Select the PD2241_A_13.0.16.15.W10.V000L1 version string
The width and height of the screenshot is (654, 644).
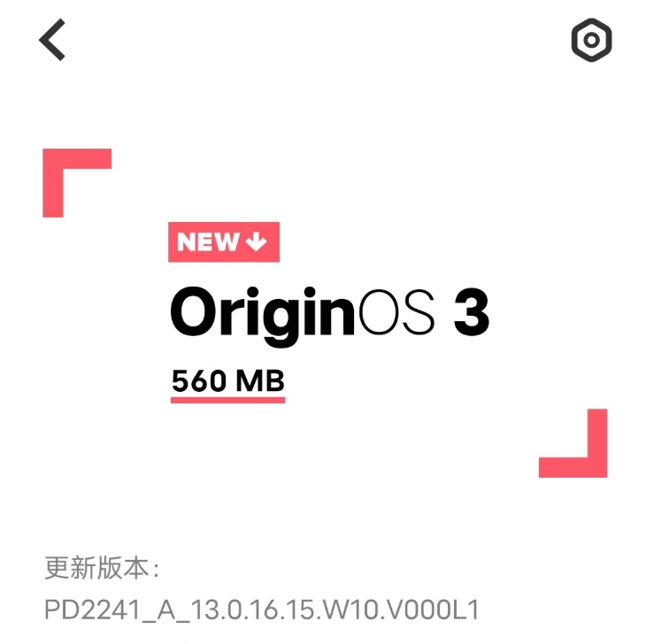262,609
